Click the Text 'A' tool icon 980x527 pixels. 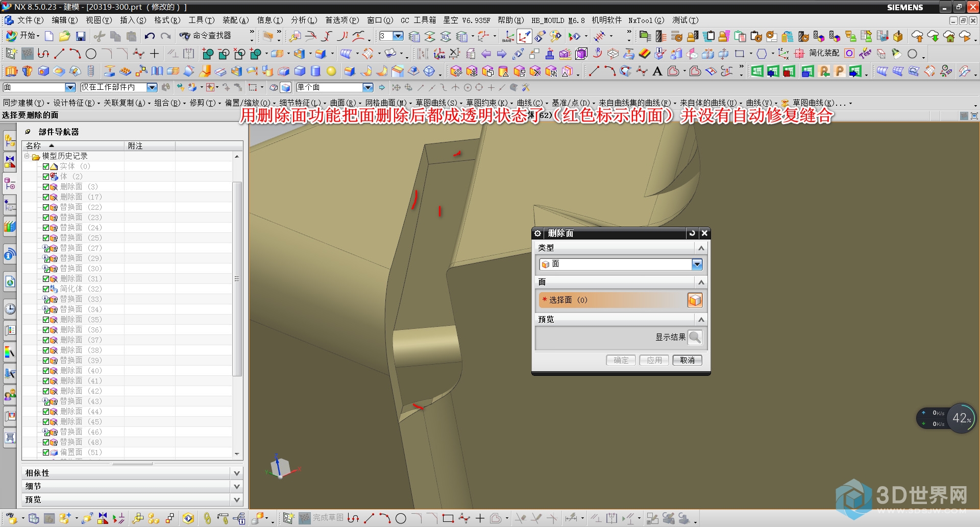coord(657,71)
